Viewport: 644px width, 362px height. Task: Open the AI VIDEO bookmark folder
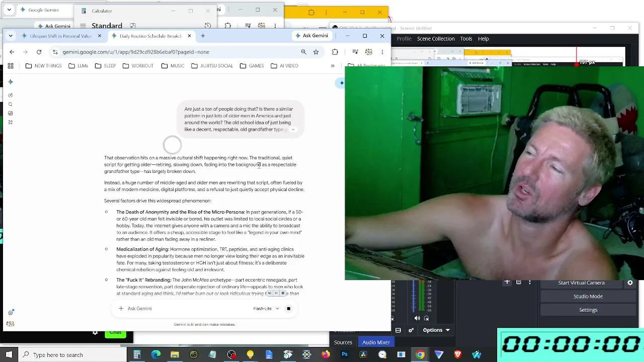pos(284,66)
